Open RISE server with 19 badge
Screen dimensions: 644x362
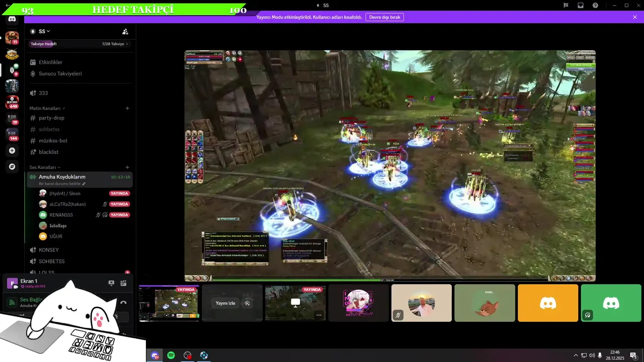coord(12,119)
